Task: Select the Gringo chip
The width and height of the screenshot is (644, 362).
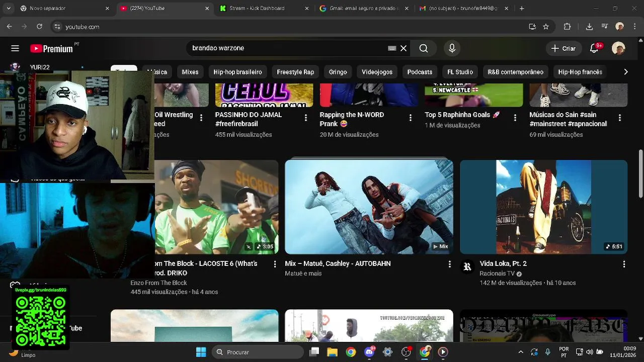Action: click(338, 72)
